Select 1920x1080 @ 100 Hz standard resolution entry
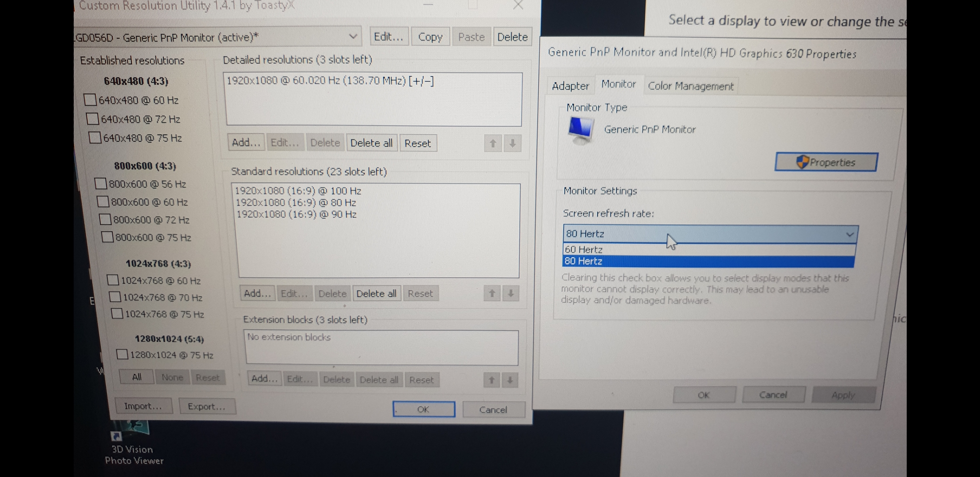The image size is (980, 477). tap(298, 191)
